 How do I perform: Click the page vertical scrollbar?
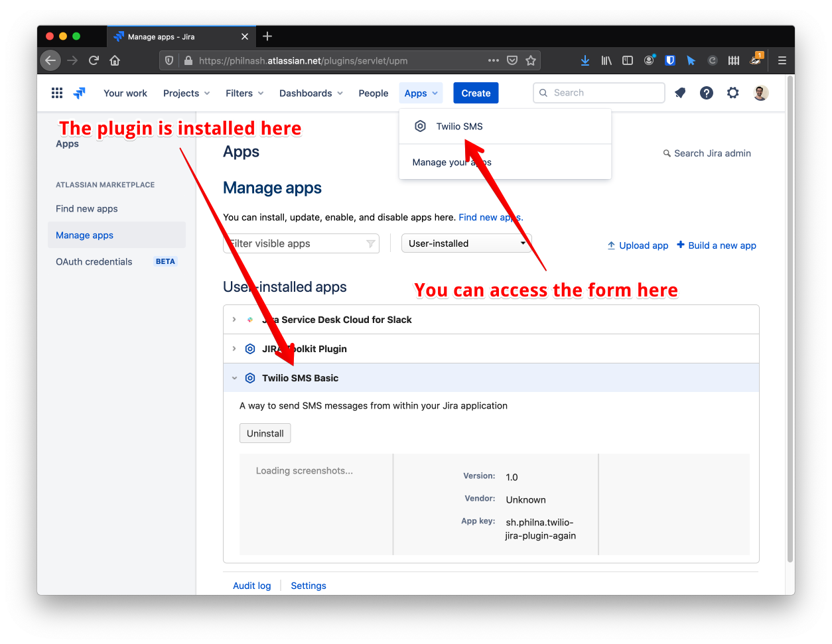790,318
